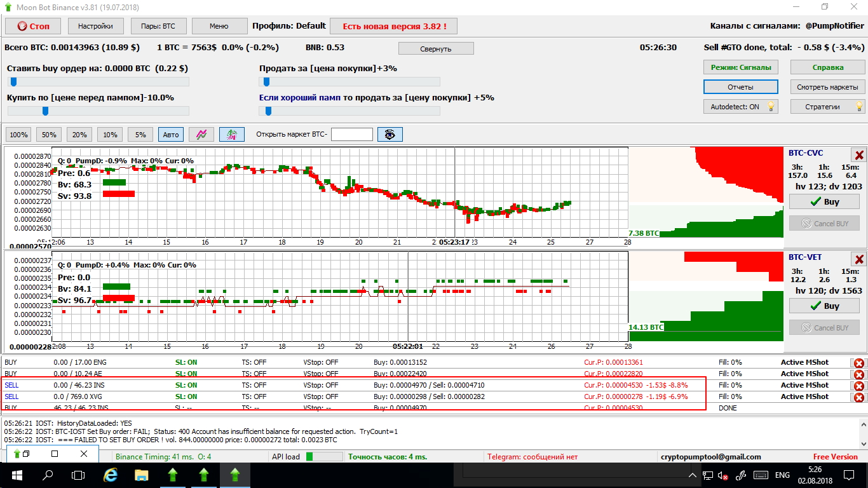Screen dimensions: 868x488
Task: Toggle the candlestick scatter chart icon button
Action: pyautogui.click(x=232, y=134)
